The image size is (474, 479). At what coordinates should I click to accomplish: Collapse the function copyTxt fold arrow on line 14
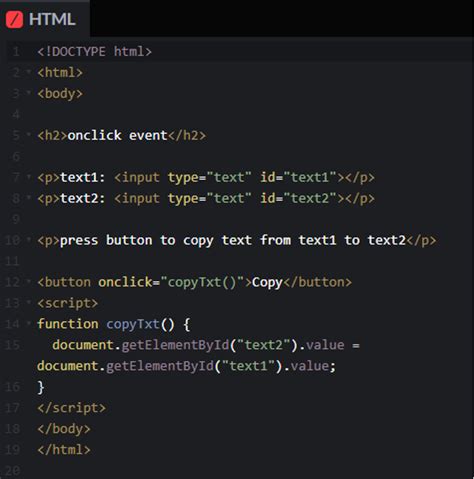[29, 324]
